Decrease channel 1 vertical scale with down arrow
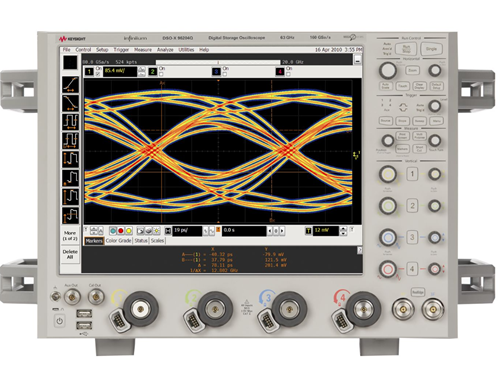This screenshot has height=375, width=500. point(142,74)
